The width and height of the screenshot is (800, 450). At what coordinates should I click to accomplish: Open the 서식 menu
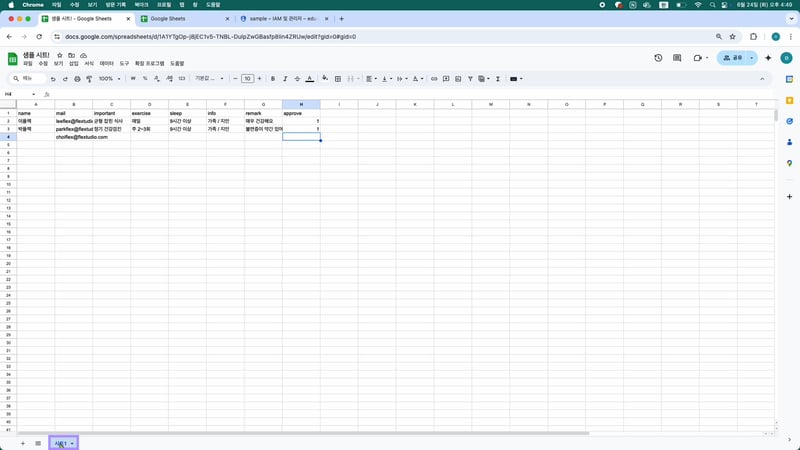click(x=89, y=63)
